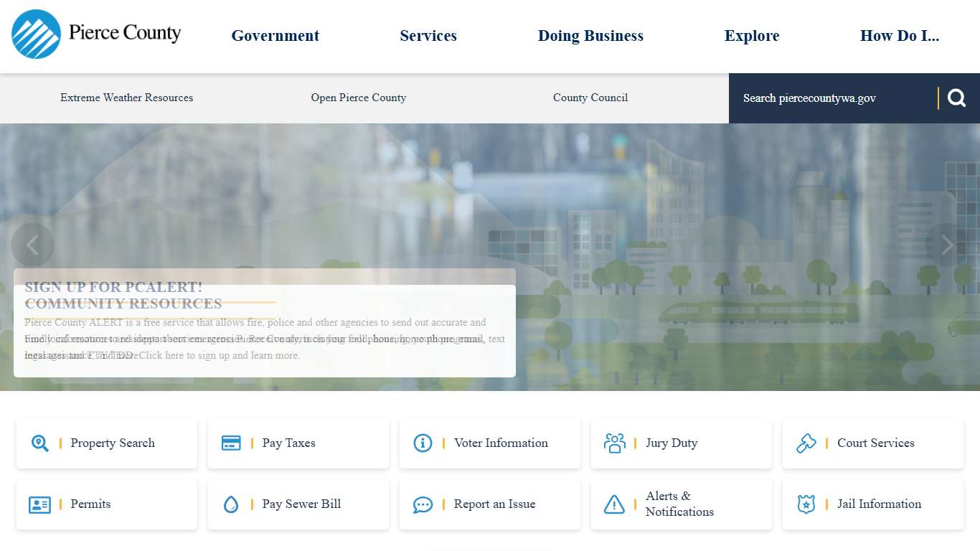Click the Report an Issue chat icon
This screenshot has height=551, width=980.
pos(423,504)
